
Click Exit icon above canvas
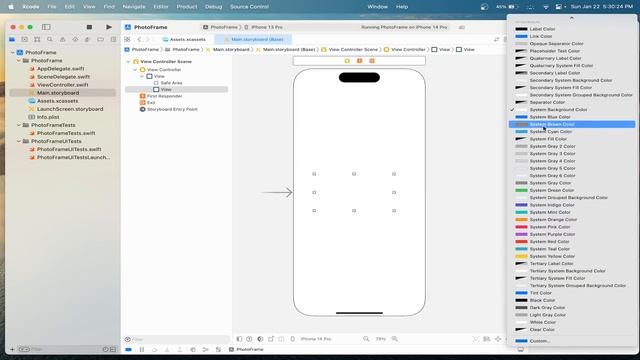coord(372,61)
